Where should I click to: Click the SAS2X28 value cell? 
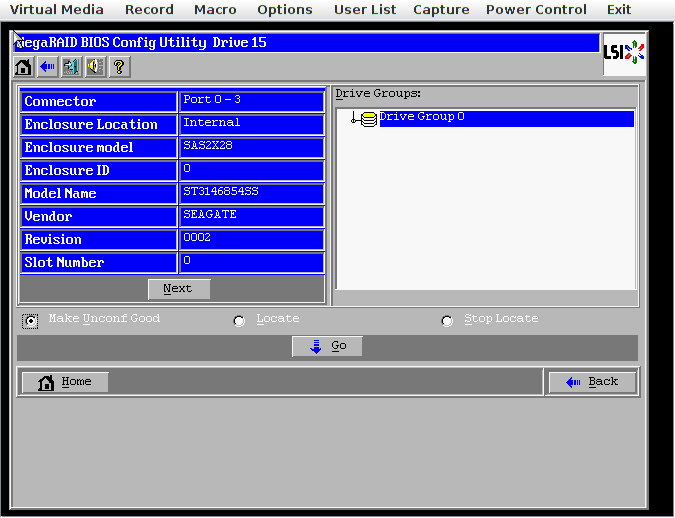click(252, 148)
